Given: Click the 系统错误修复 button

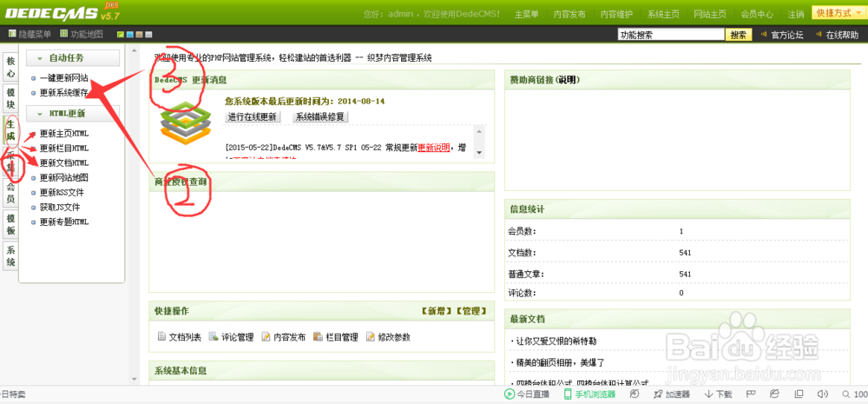Looking at the screenshot, I should [x=320, y=117].
